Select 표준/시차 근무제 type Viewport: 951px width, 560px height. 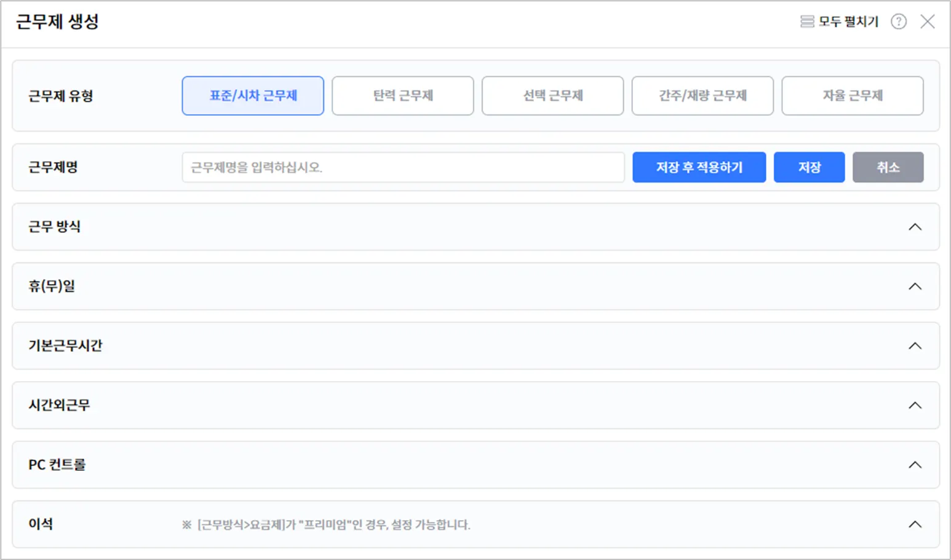pyautogui.click(x=253, y=96)
